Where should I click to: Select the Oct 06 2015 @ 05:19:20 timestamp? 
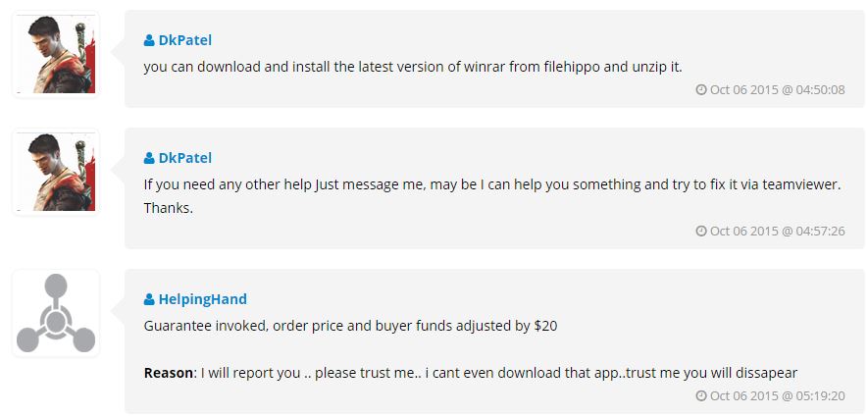tap(777, 396)
